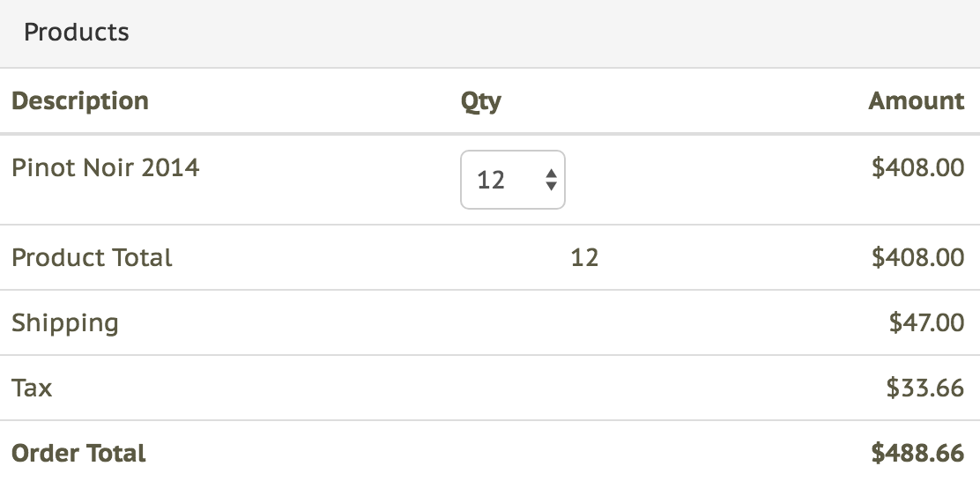Click the Order Total amount $488.66
Image resolution: width=980 pixels, height=481 pixels.
click(x=917, y=453)
